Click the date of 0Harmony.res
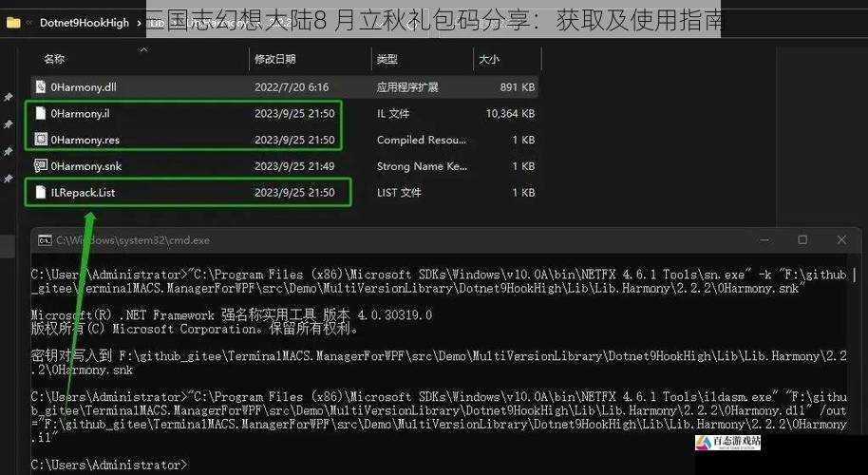868x475 pixels. click(294, 140)
